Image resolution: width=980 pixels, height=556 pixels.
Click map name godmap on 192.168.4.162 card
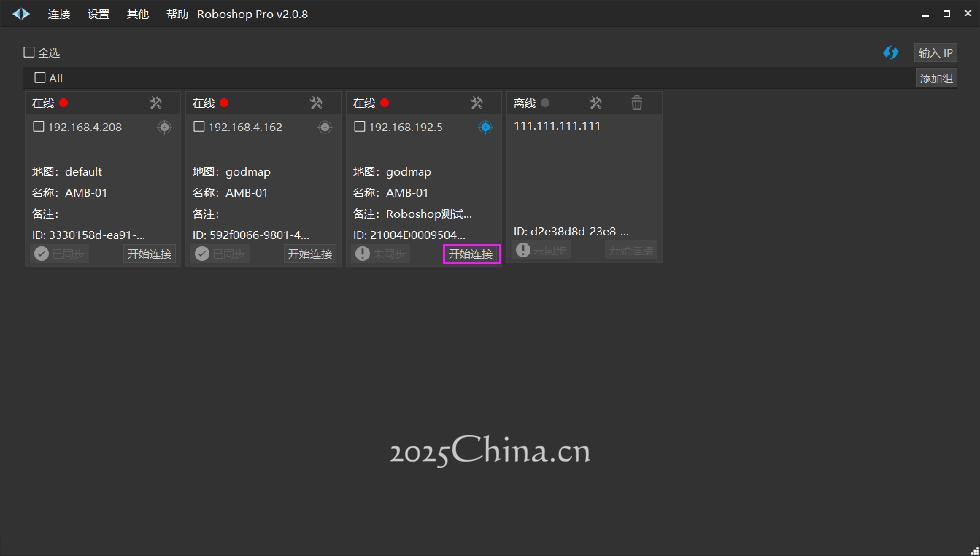[248, 172]
